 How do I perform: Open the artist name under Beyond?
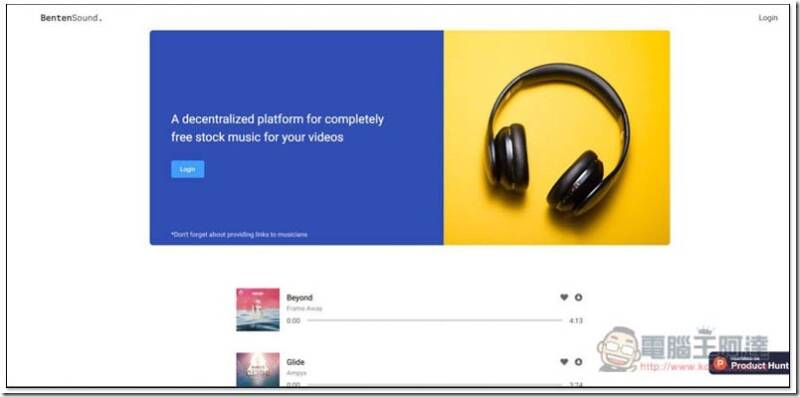coord(305,309)
